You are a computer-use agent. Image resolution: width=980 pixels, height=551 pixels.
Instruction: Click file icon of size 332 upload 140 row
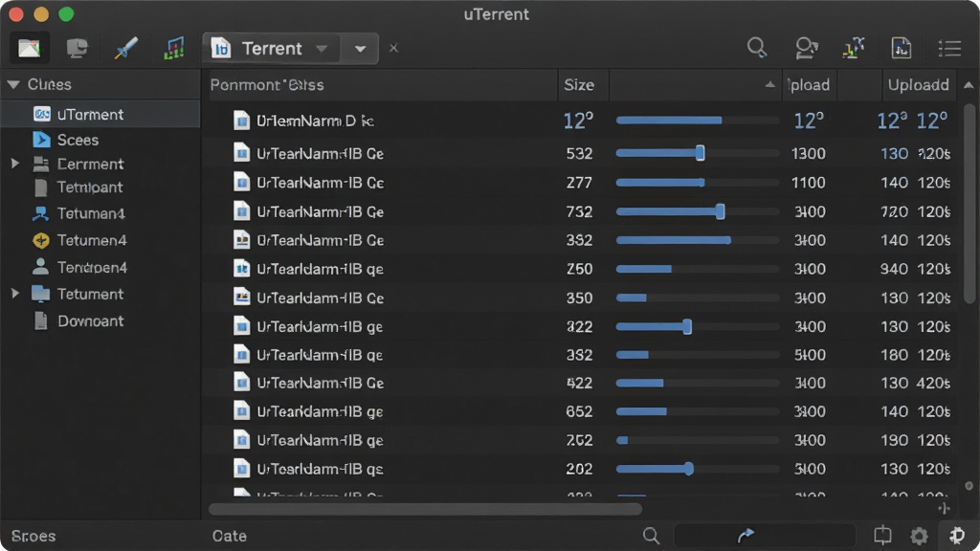coord(241,240)
